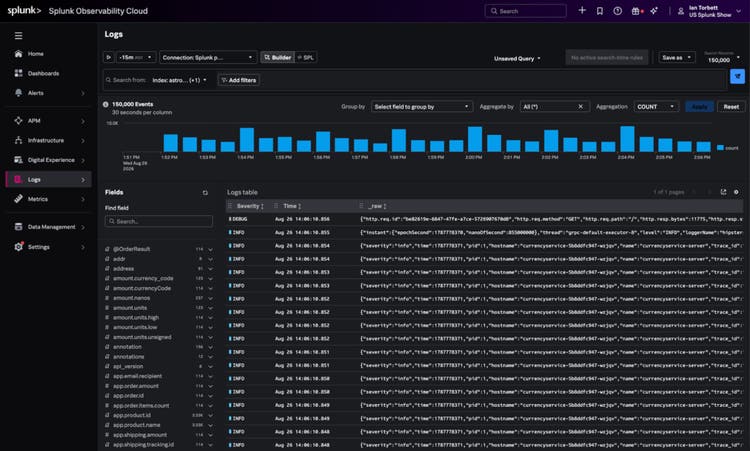Click the export logs table icon
This screenshot has width=750, height=451.
click(x=723, y=192)
